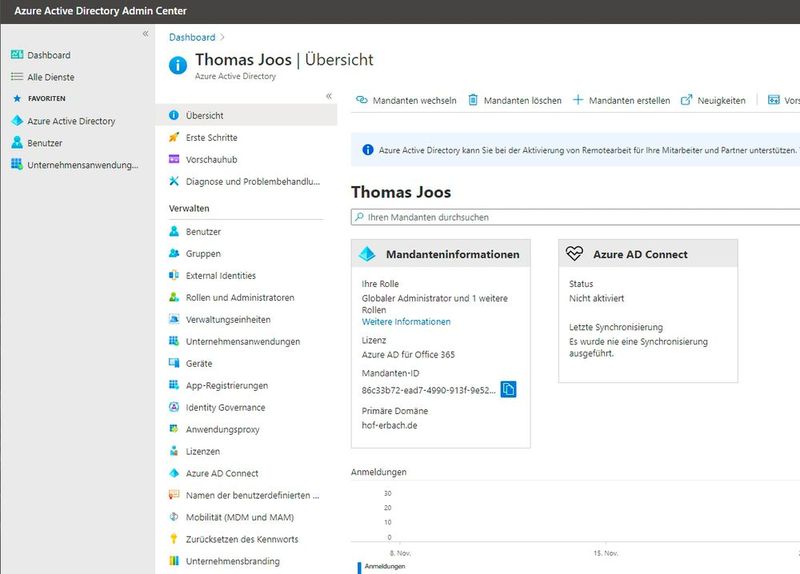Screen dimensions: 800x574
Task: Click the Azure AD Connect card header
Action: pyautogui.click(x=648, y=254)
